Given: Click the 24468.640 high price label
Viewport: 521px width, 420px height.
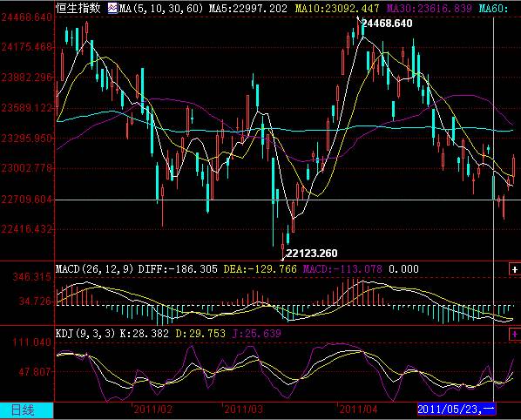Looking at the screenshot, I should click(x=387, y=24).
